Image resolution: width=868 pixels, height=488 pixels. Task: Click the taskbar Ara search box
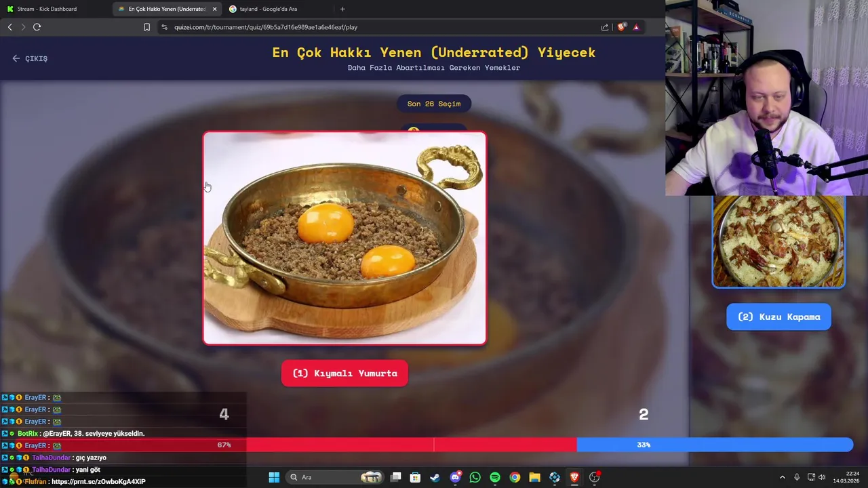tap(335, 477)
